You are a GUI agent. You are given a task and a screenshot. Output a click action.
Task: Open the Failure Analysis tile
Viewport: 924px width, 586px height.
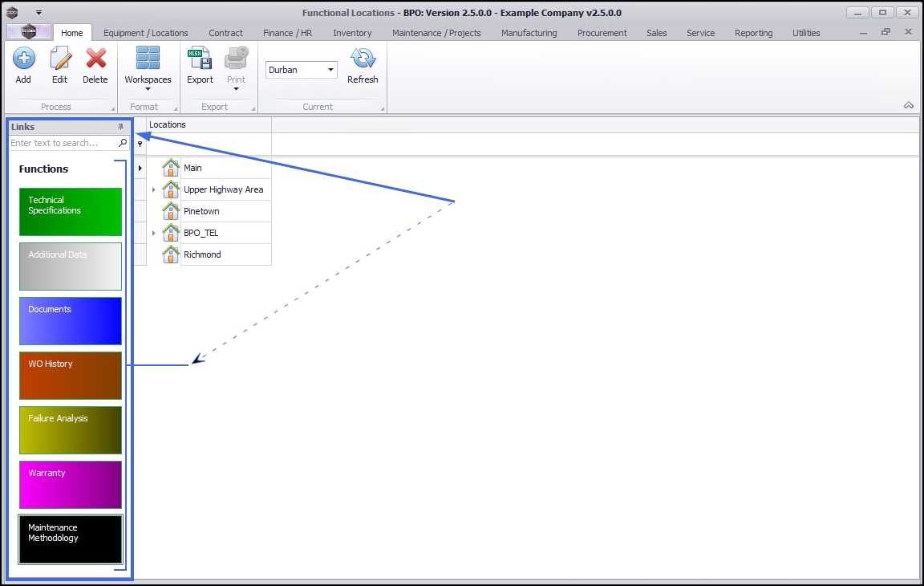point(71,430)
